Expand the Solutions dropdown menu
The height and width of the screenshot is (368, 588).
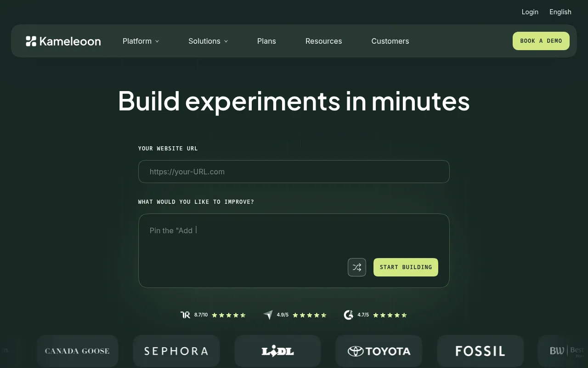(x=208, y=41)
